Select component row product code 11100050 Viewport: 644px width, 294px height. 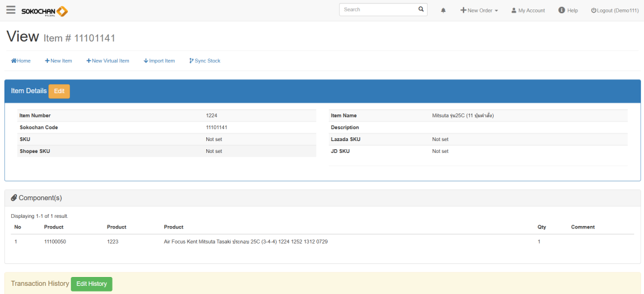55,242
